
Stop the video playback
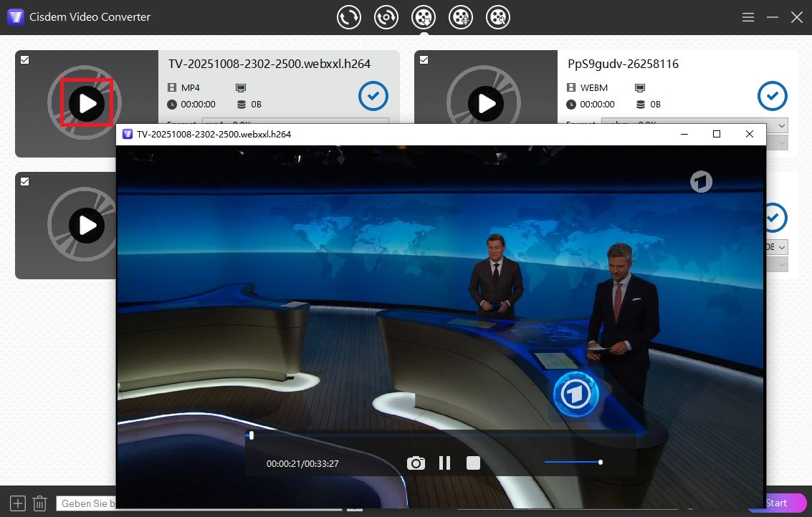click(473, 463)
